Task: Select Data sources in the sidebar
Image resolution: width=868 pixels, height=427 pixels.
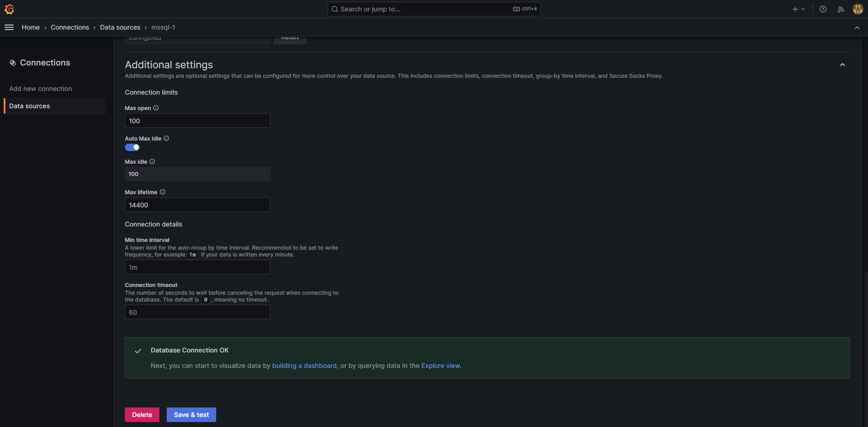Action: point(30,106)
